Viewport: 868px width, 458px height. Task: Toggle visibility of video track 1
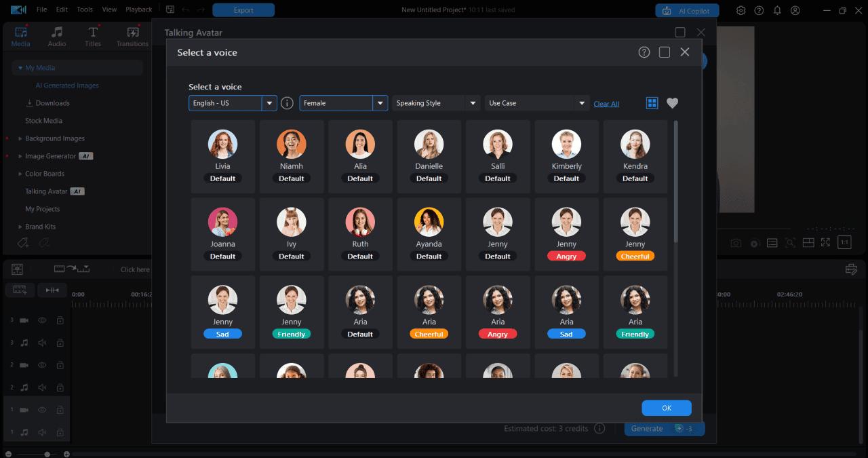point(42,410)
